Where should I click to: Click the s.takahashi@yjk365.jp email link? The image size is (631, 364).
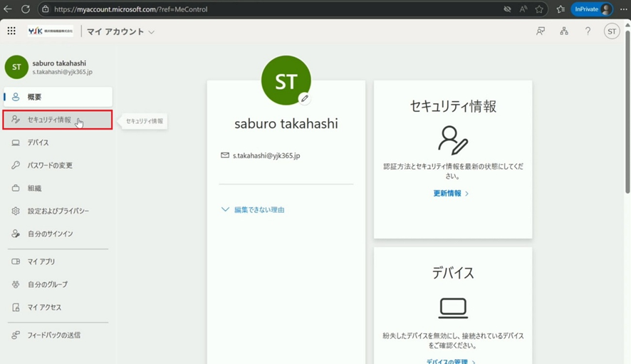(x=266, y=155)
